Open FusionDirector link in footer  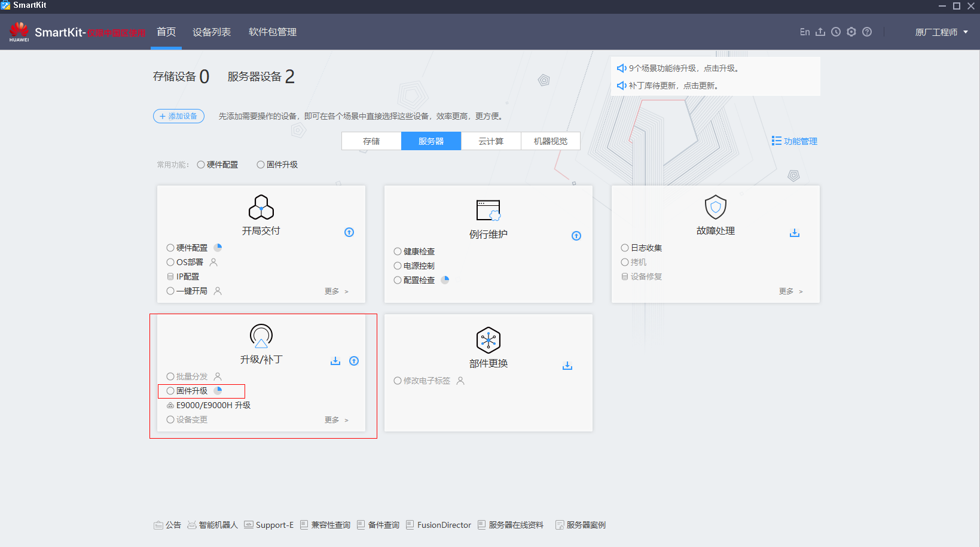point(439,525)
